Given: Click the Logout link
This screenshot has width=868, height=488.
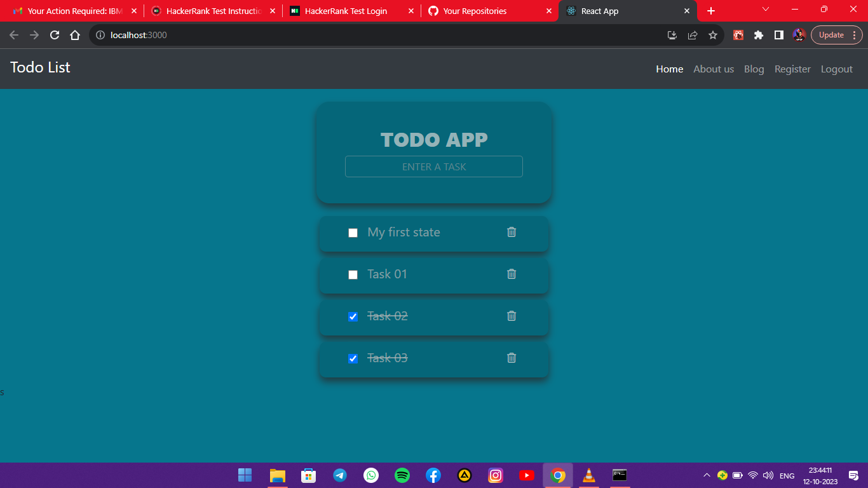Looking at the screenshot, I should point(836,69).
